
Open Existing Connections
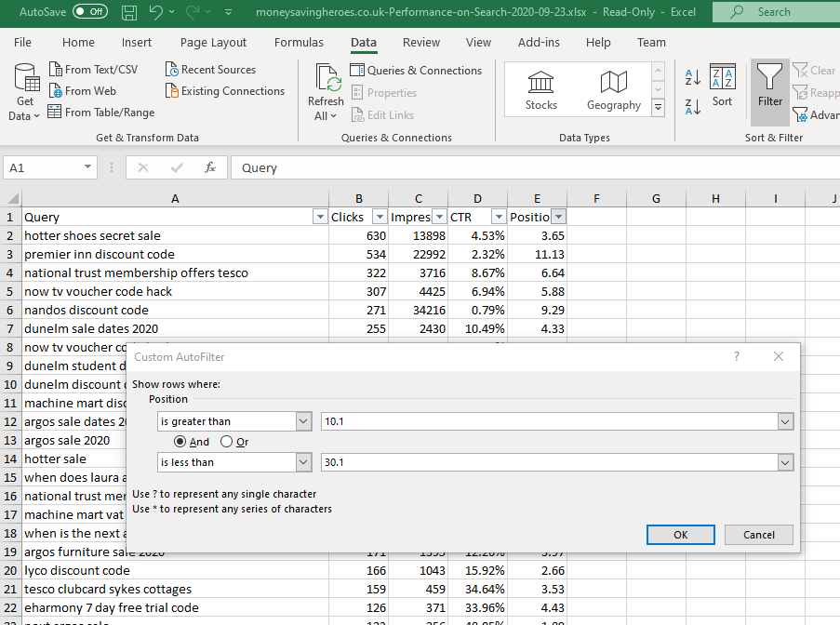click(225, 91)
